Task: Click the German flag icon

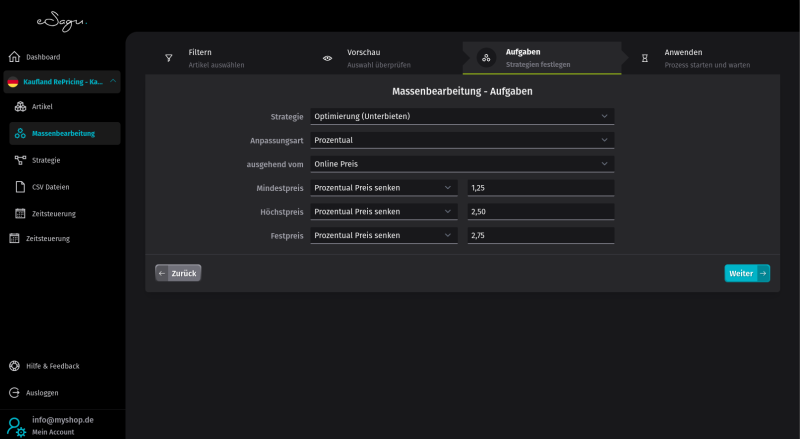Action: click(13, 82)
